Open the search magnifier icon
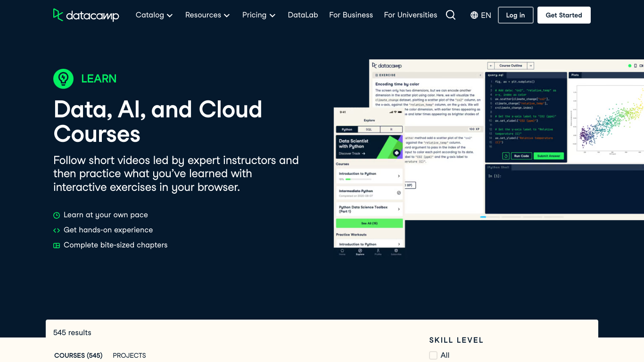 click(451, 15)
